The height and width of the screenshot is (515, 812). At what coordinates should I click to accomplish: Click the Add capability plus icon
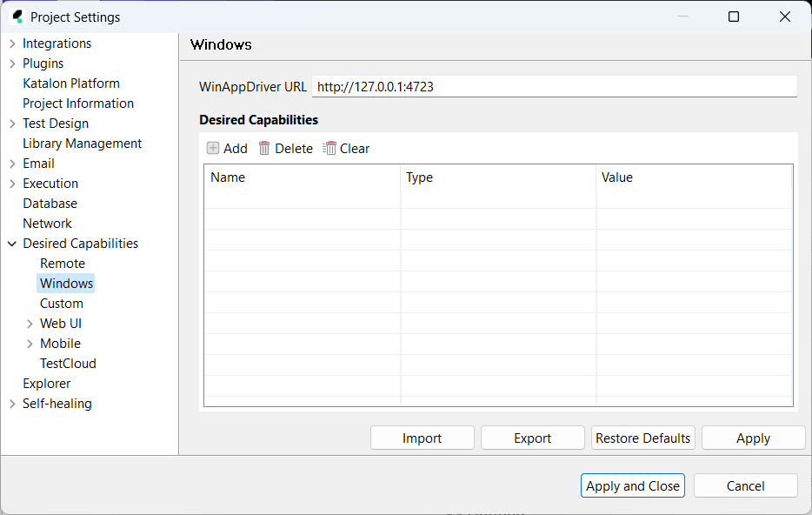[213, 149]
